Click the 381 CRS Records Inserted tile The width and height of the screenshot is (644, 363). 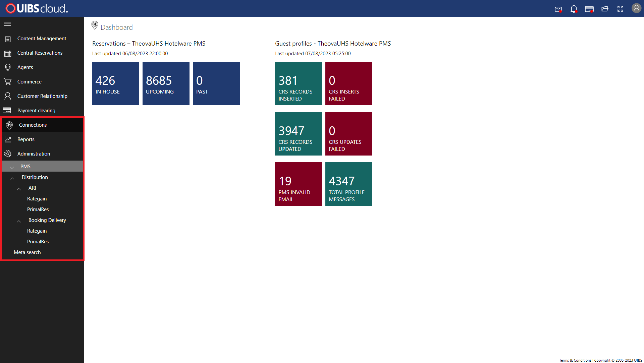299,83
